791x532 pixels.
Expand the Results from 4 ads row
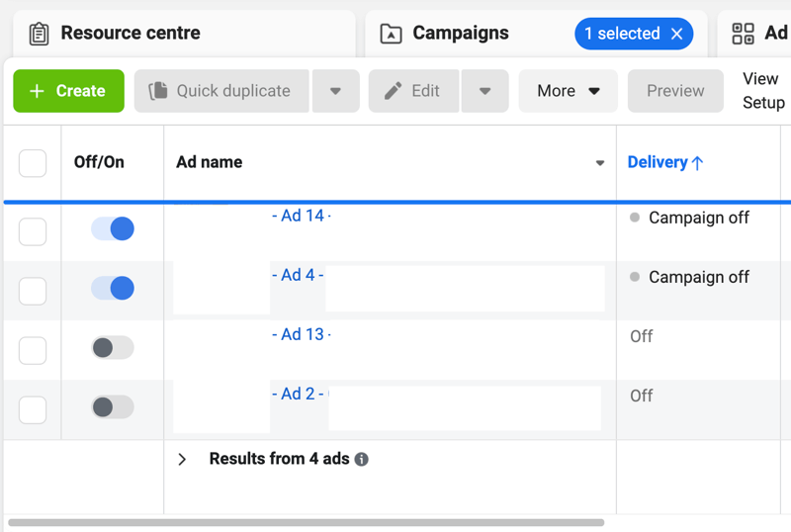(182, 460)
